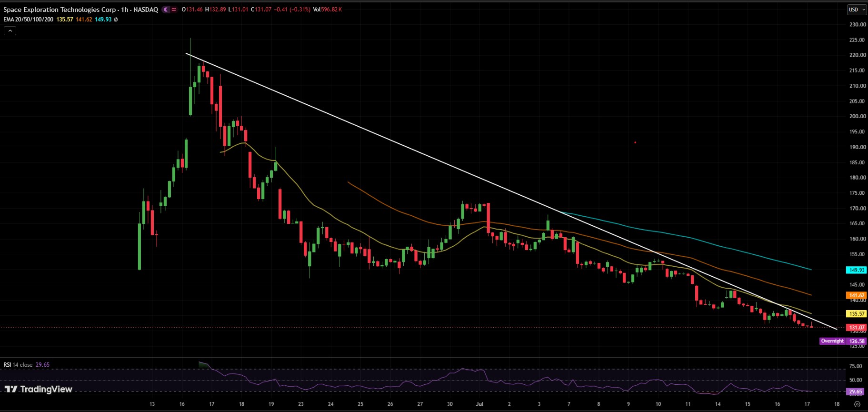Click the orange 141.62 EMA legend value
The height and width of the screenshot is (412, 868).
click(x=84, y=20)
